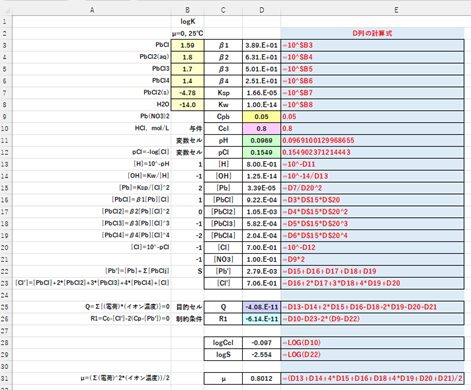The width and height of the screenshot is (471, 390).
Task: Select row 1 header
Action: tap(5, 22)
